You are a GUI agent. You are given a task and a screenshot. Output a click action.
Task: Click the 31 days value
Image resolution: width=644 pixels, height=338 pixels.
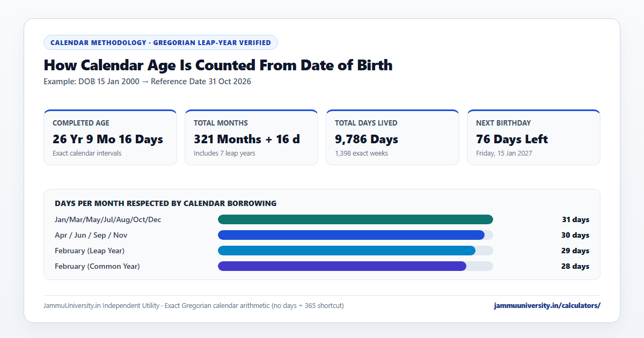coord(576,219)
